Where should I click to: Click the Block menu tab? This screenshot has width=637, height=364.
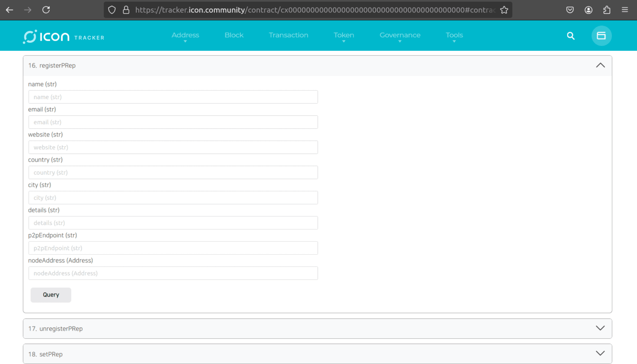pyautogui.click(x=234, y=35)
